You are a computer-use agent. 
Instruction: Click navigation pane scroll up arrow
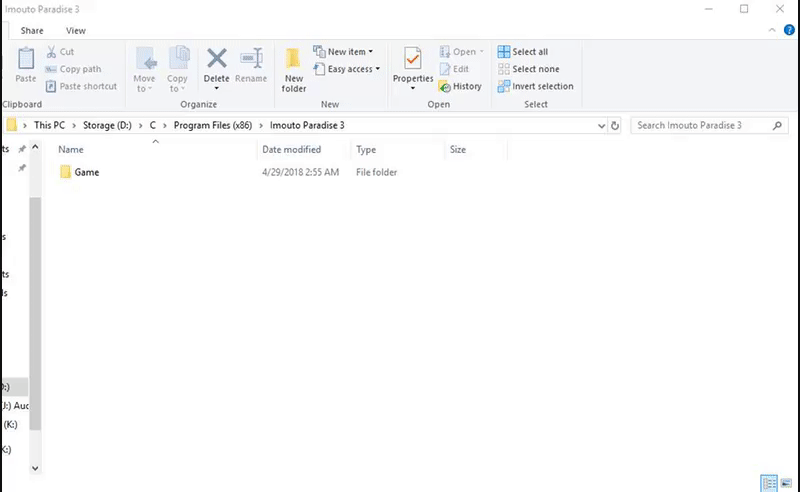pyautogui.click(x=35, y=147)
